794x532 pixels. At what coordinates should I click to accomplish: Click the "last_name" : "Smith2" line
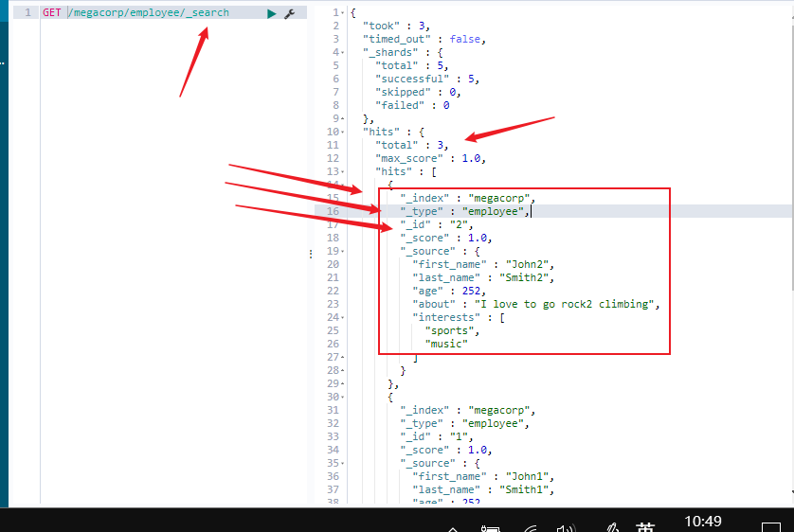tap(483, 277)
